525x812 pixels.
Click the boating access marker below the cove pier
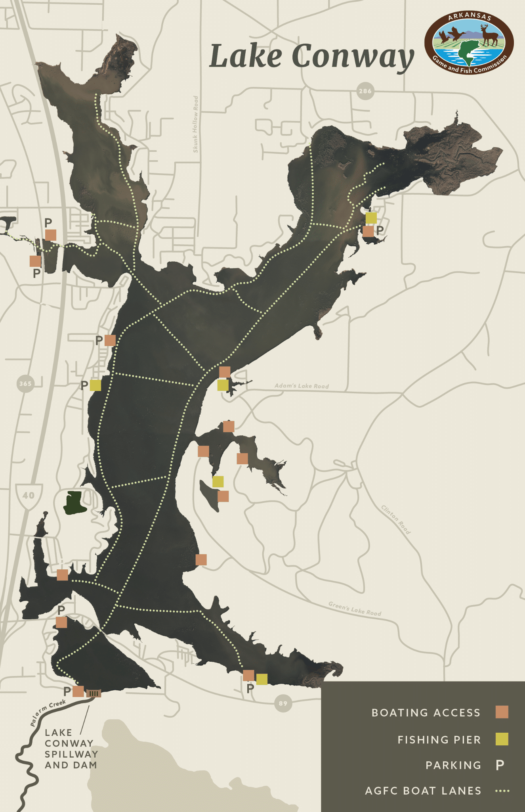[x=223, y=496]
